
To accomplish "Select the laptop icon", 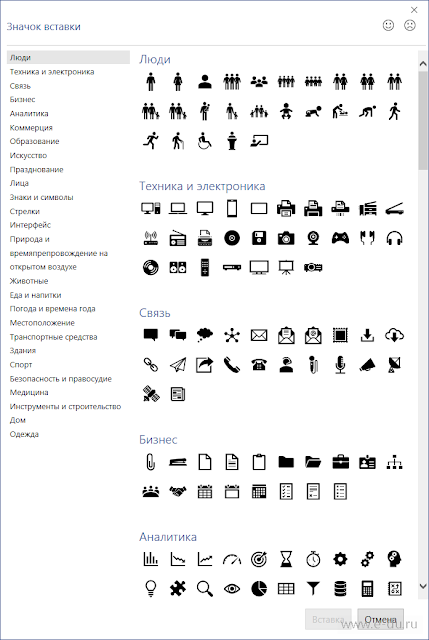I will [178, 208].
